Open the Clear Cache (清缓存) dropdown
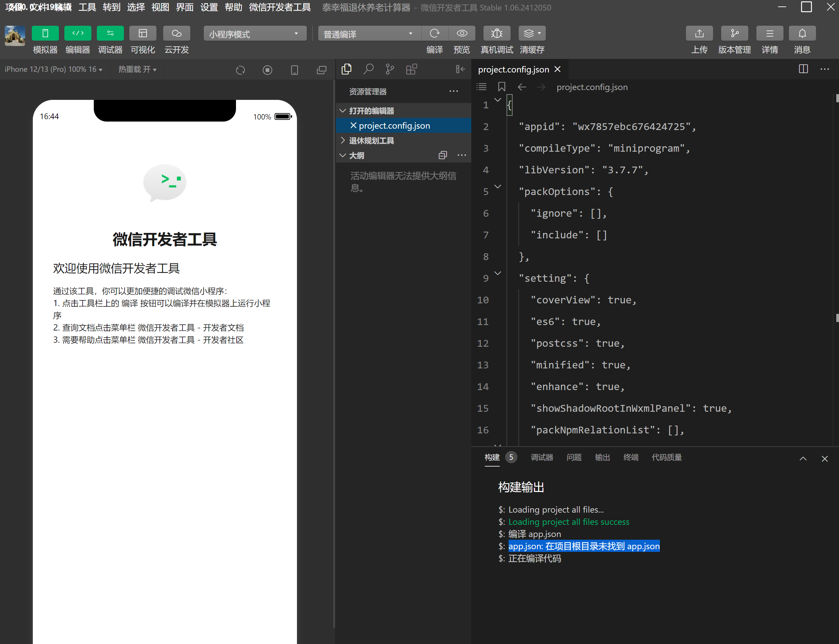839x644 pixels. 532,33
